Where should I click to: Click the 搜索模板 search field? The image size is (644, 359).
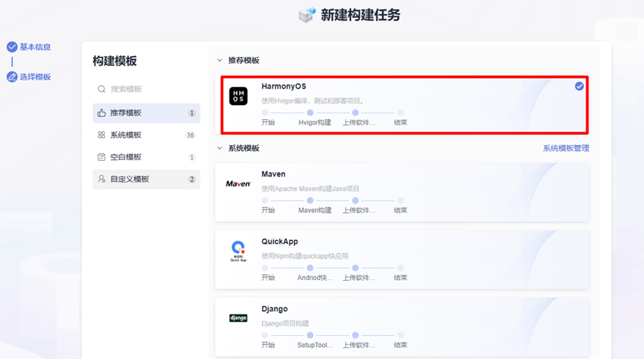click(149, 89)
